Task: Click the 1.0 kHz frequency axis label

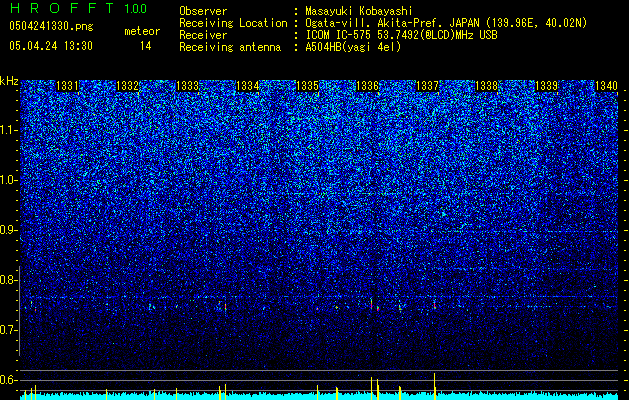Action: 9,180
